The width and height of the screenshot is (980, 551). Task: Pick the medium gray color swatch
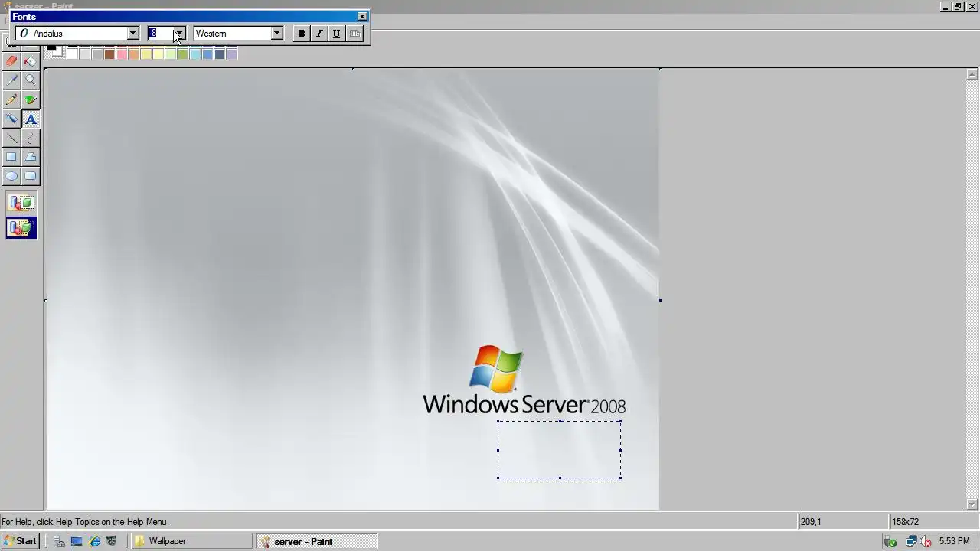pyautogui.click(x=97, y=54)
